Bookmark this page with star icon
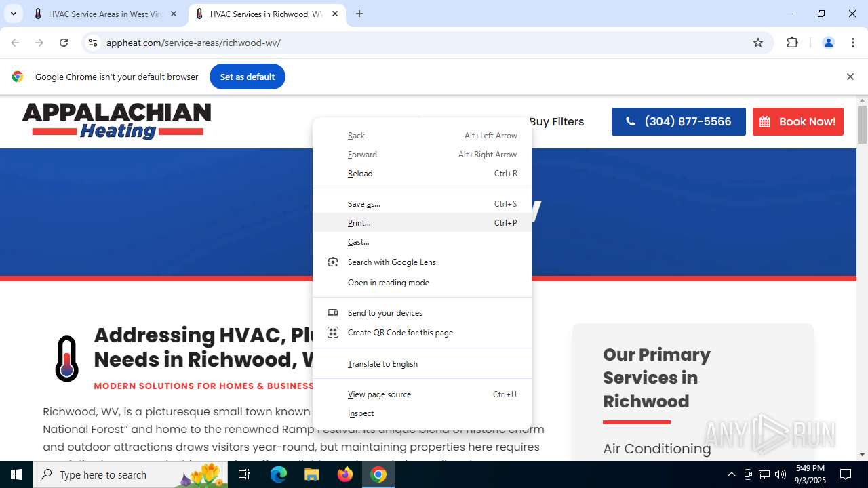868x488 pixels. click(x=758, y=43)
